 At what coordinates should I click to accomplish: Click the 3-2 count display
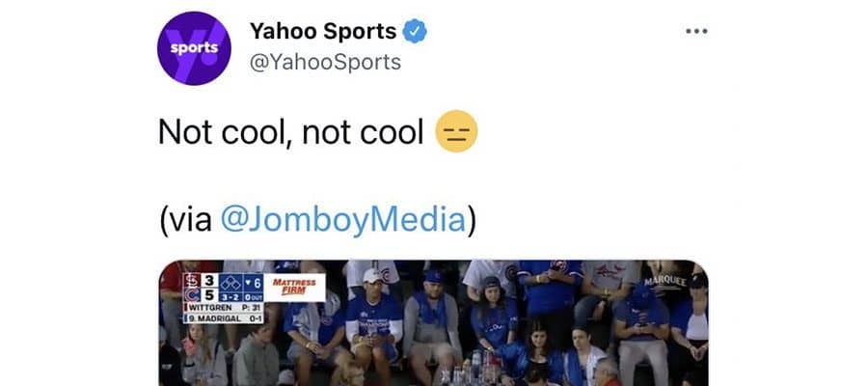pos(230,295)
